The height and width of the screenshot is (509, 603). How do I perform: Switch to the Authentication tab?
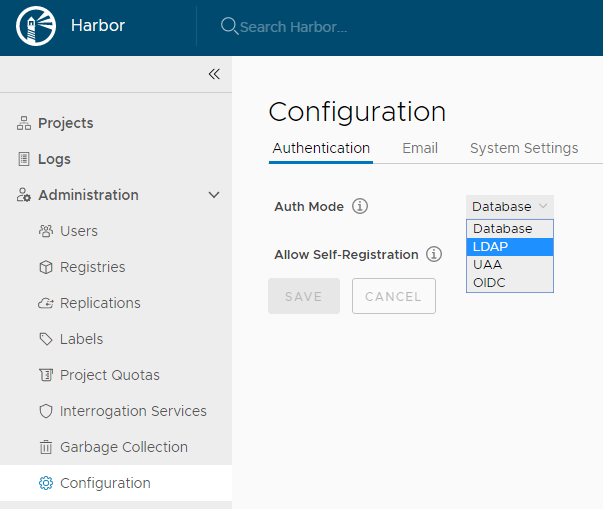tap(321, 148)
